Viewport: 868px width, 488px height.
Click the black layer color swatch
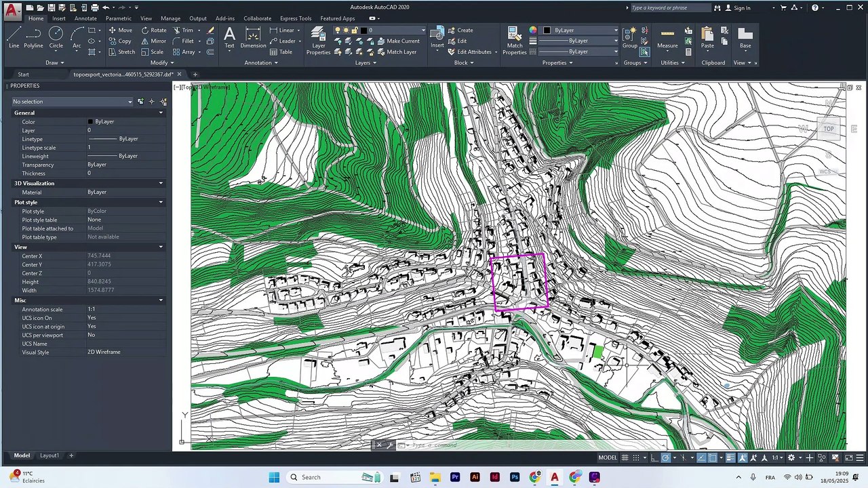point(363,30)
